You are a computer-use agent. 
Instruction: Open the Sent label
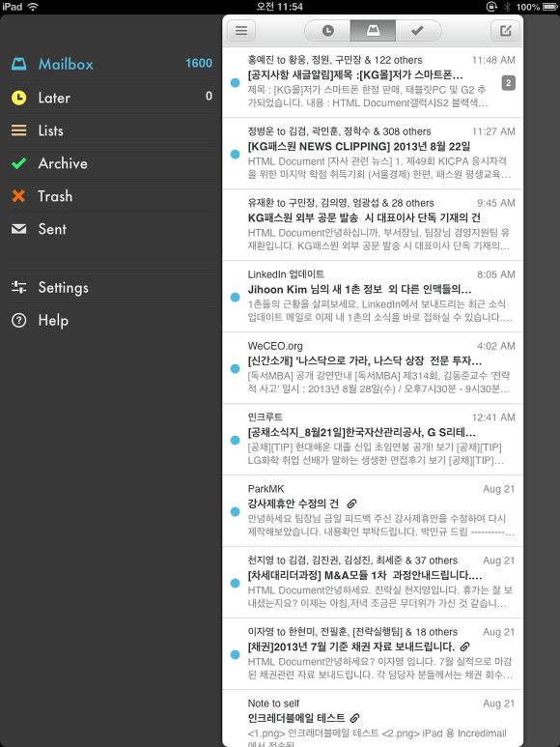point(52,229)
